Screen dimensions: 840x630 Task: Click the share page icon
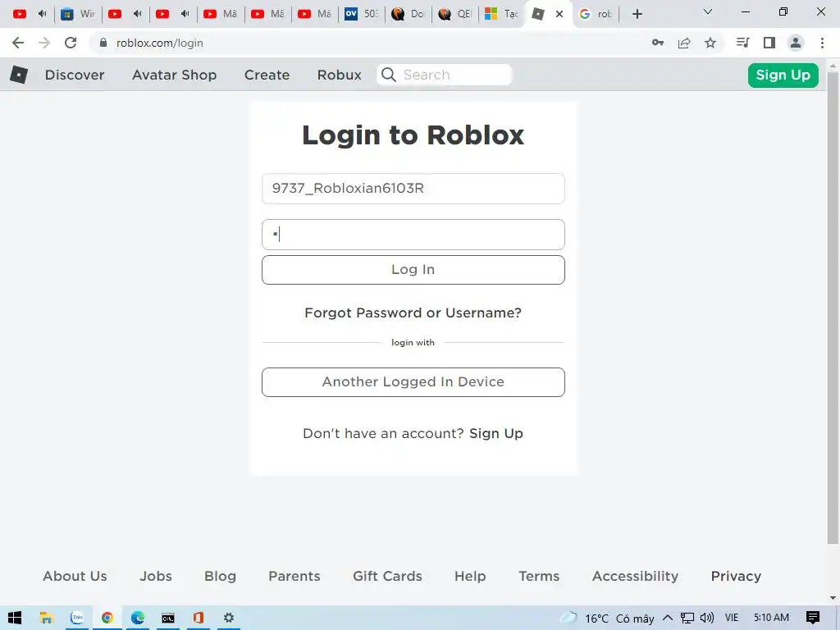point(684,43)
